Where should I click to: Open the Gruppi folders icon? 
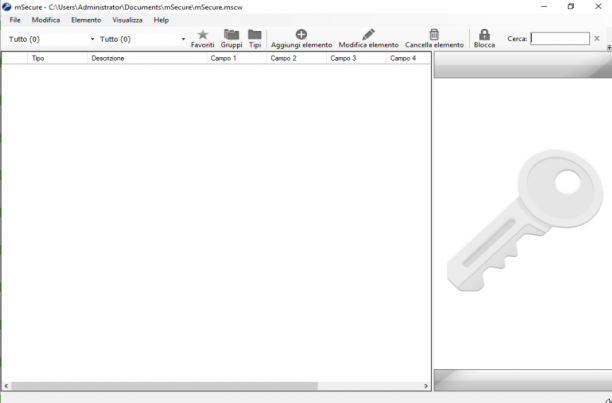(x=231, y=39)
